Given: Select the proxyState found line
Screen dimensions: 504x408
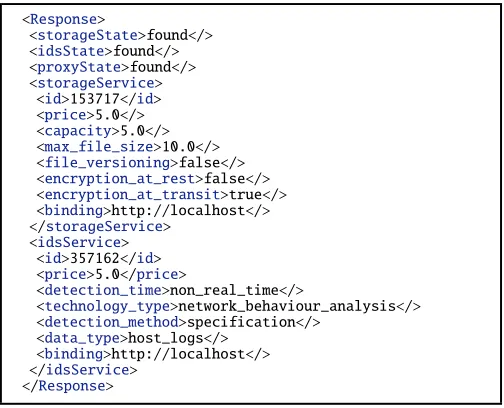Looking at the screenshot, I should (113, 67).
